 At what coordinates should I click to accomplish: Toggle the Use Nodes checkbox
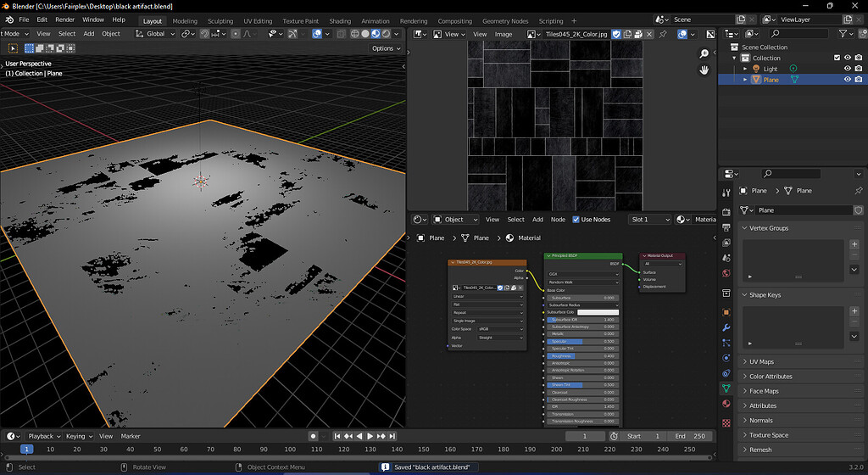pyautogui.click(x=576, y=220)
